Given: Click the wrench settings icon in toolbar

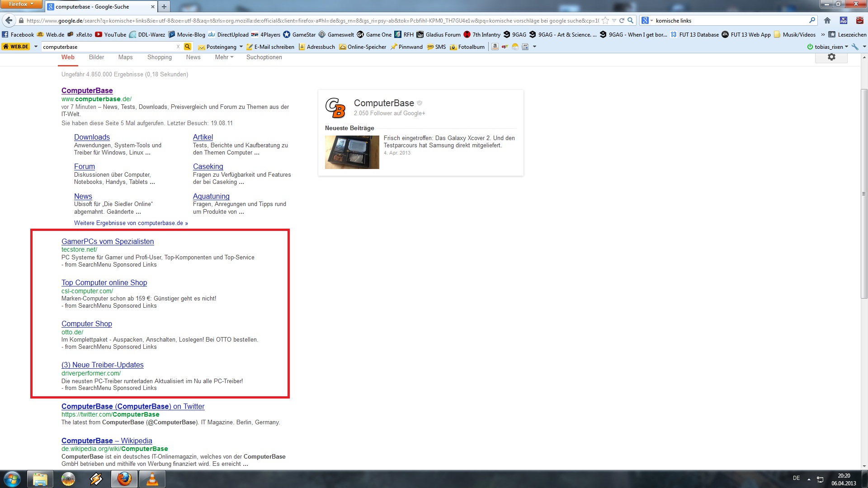Looking at the screenshot, I should 854,47.
